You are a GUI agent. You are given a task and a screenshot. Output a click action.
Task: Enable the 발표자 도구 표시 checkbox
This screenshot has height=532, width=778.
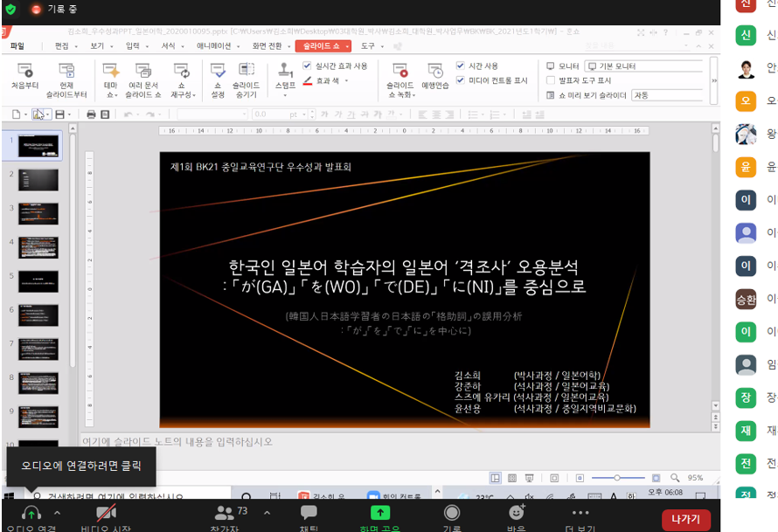pyautogui.click(x=550, y=80)
